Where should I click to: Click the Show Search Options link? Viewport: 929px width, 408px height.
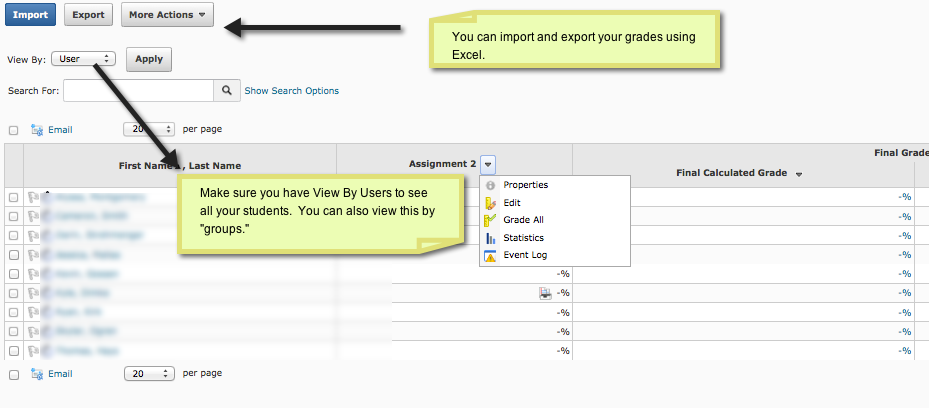tap(291, 91)
